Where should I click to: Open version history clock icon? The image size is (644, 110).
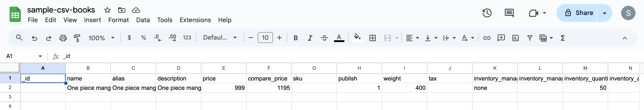point(487,13)
